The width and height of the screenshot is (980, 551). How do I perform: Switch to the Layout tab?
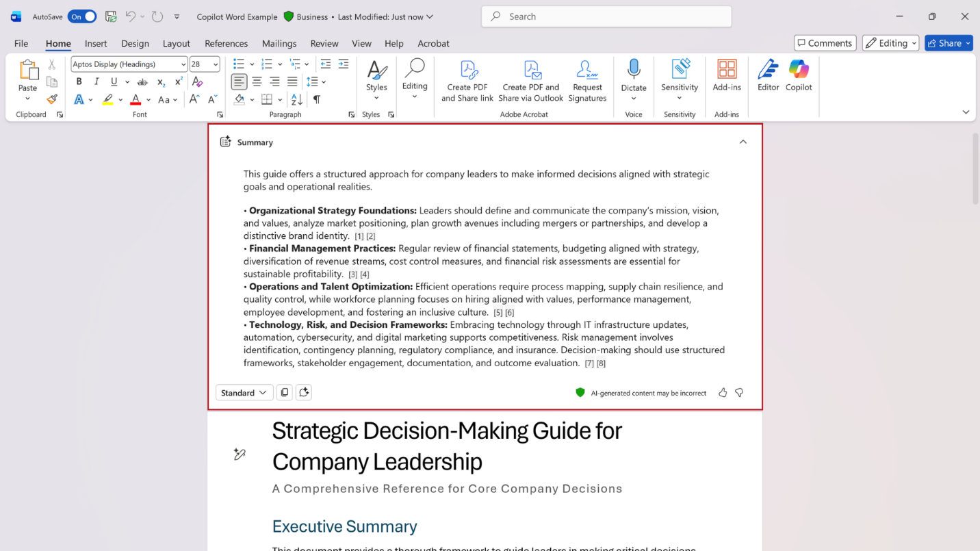coord(176,43)
